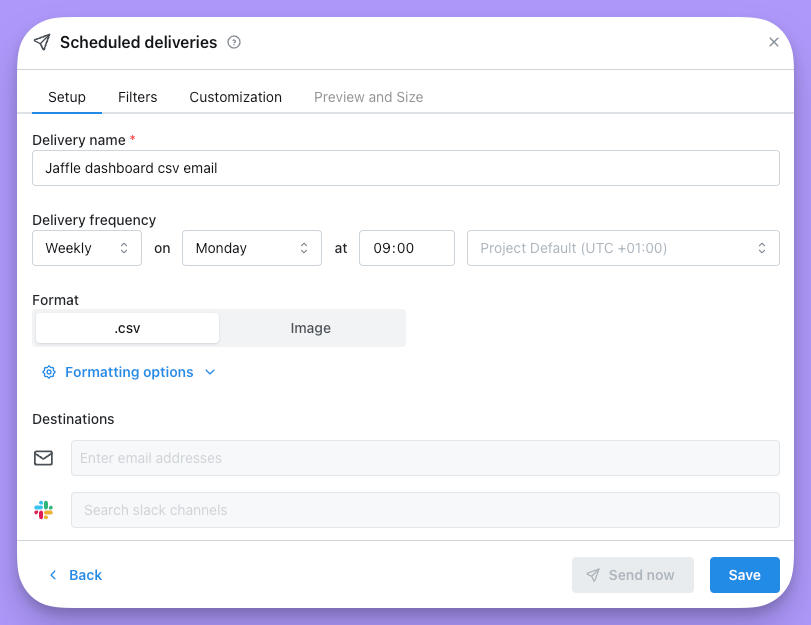Select the .csv format option

click(127, 328)
